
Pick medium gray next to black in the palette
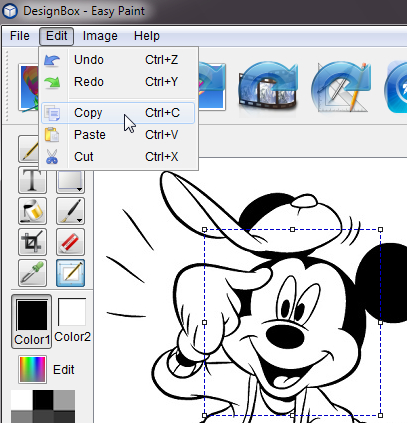64,400
